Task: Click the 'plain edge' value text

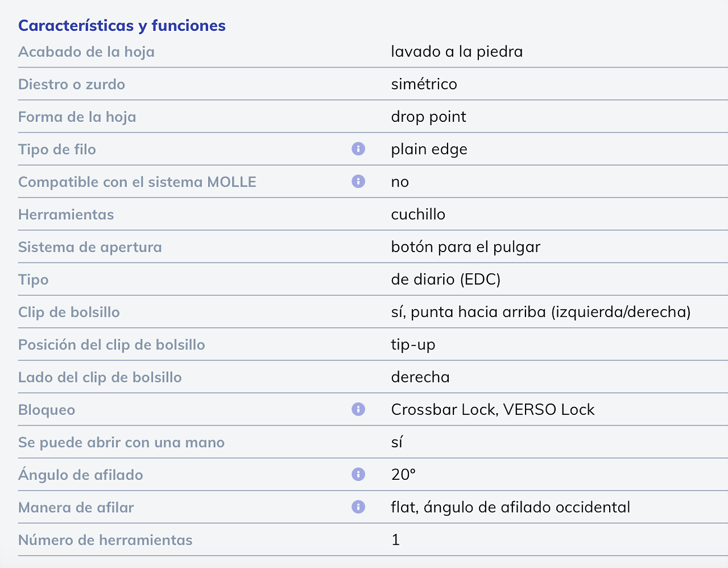Action: coord(429,149)
